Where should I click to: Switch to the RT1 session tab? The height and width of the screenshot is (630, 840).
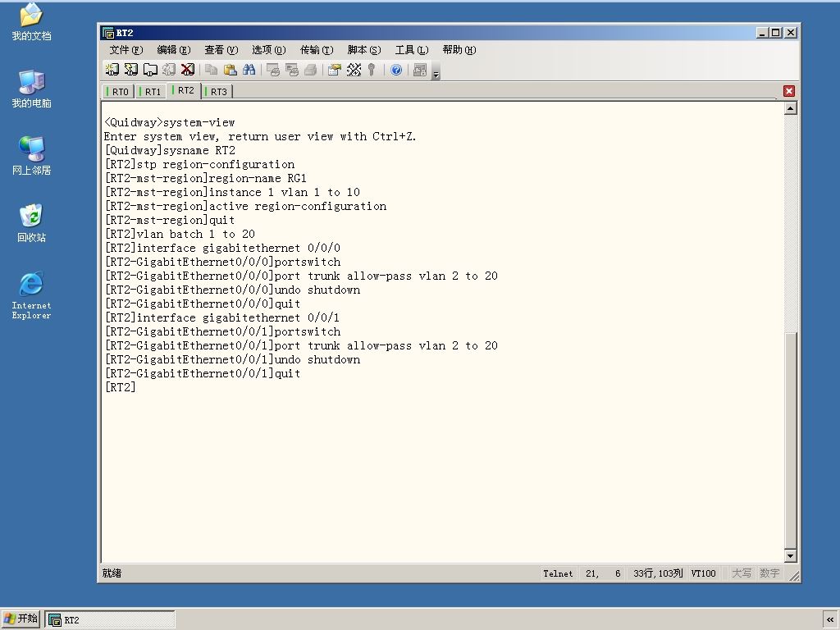coord(150,92)
